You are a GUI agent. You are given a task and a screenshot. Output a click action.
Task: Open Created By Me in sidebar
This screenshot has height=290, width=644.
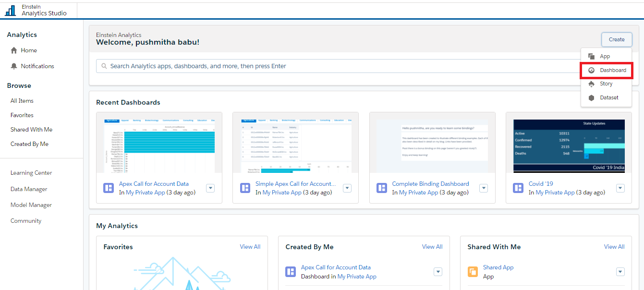tap(30, 144)
